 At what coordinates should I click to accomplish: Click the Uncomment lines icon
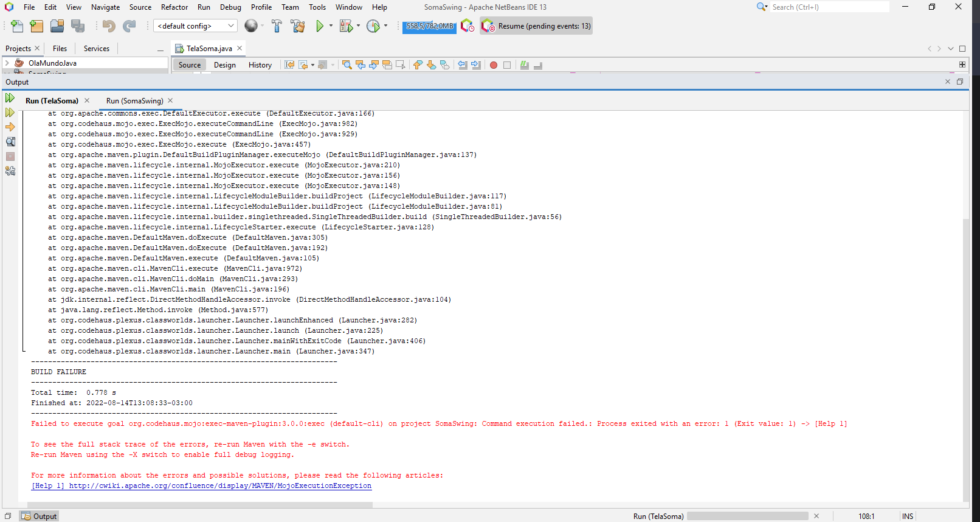tap(538, 65)
